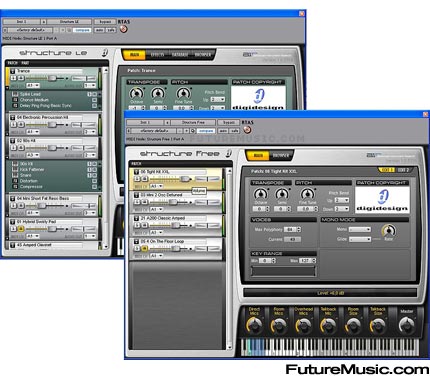This screenshot has width=430, height=385.
Task: Click the Spike Lead keyboard part icon
Action: click(x=15, y=94)
